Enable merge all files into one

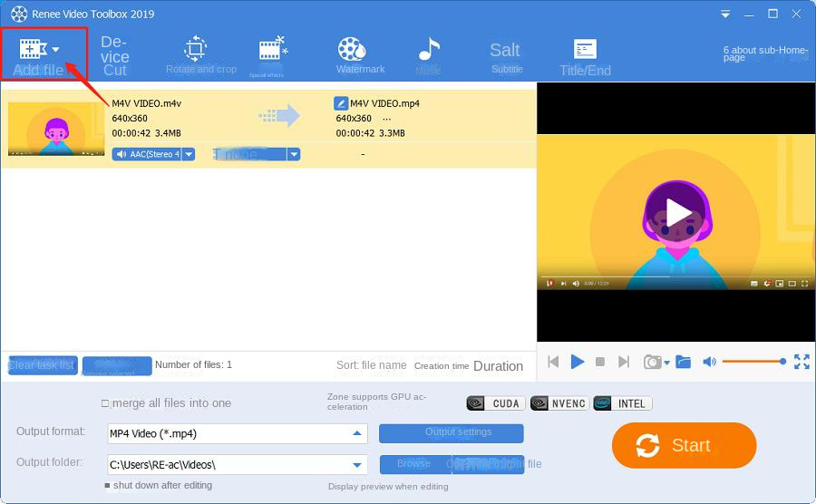click(105, 403)
